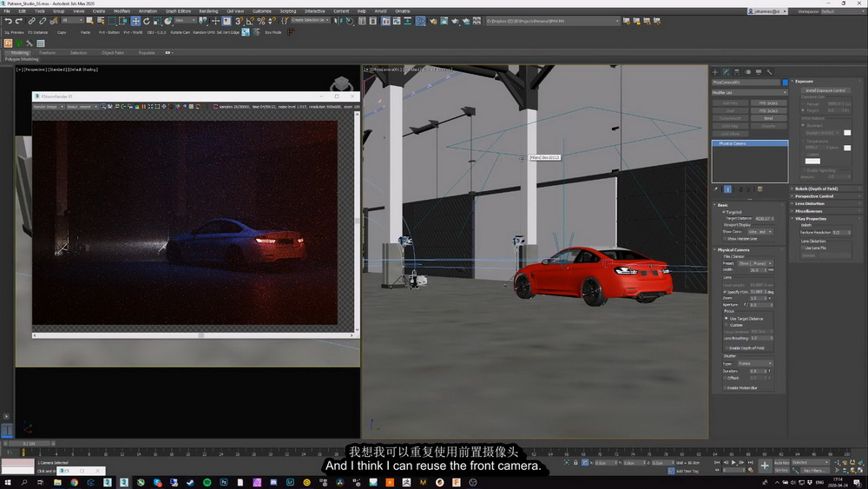
Task: Click the Mirror tool icon
Action: tap(339, 21)
